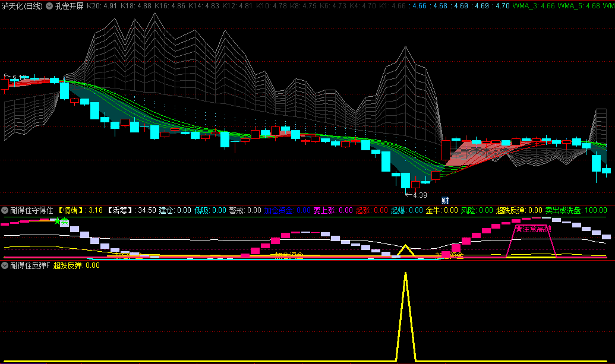This screenshot has height=364, width=615.
Task: Click the 警戒: 0.00 reading
Action: pyautogui.click(x=245, y=210)
